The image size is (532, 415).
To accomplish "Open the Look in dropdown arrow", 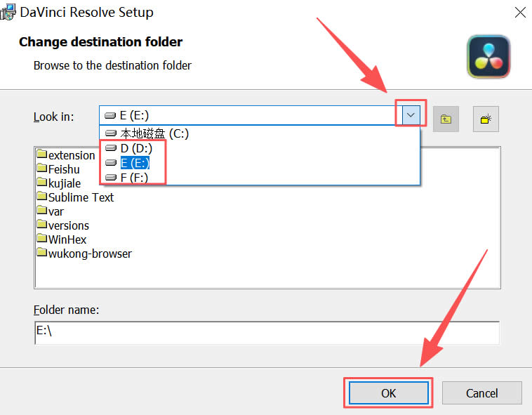I will pyautogui.click(x=411, y=115).
